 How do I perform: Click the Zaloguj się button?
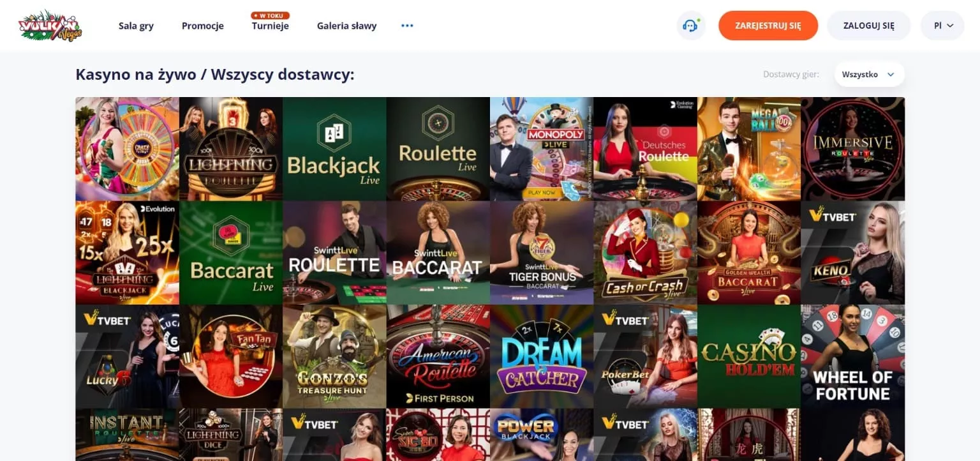coord(869,26)
